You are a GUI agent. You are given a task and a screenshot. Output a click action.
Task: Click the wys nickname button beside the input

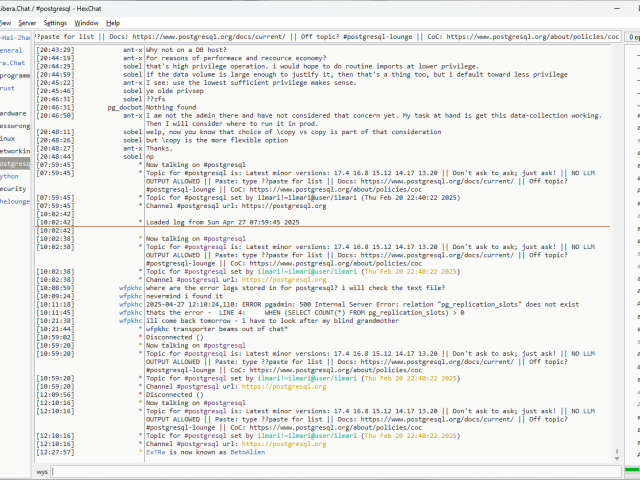(43, 470)
